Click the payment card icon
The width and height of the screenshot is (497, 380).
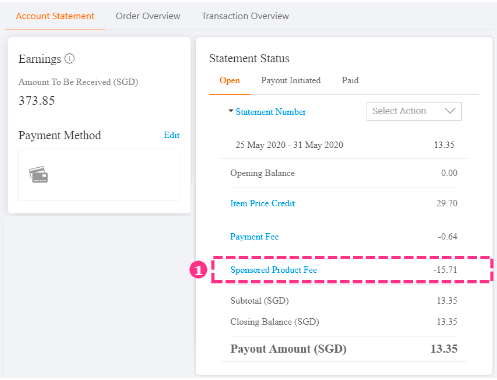coord(39,174)
